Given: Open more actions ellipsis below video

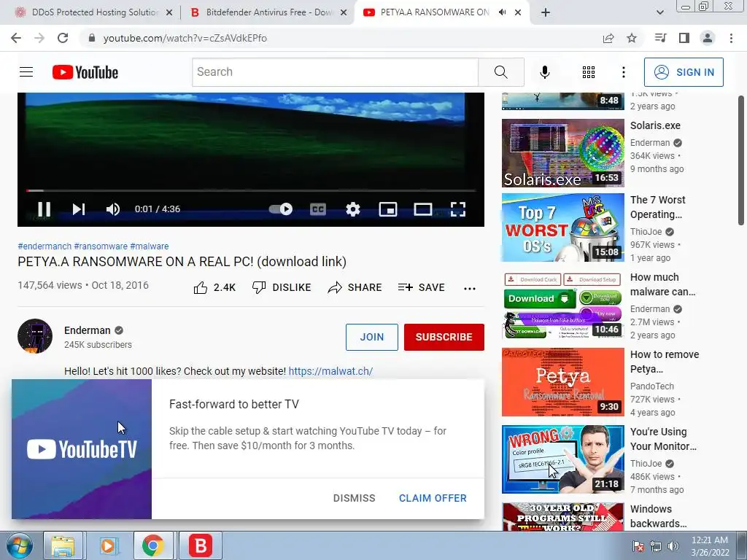Looking at the screenshot, I should (x=470, y=288).
